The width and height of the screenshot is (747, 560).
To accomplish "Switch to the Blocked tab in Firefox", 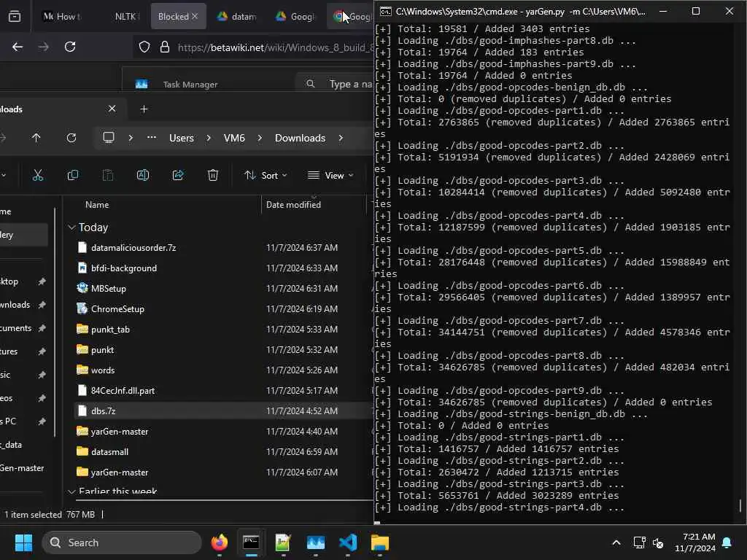I will point(173,17).
